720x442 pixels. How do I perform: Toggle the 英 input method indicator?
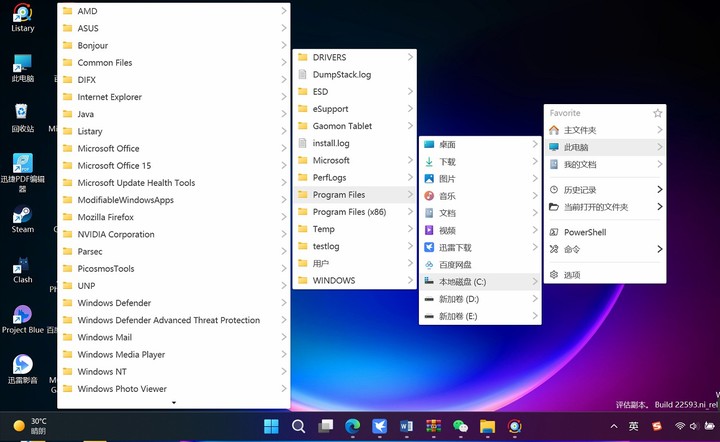633,426
